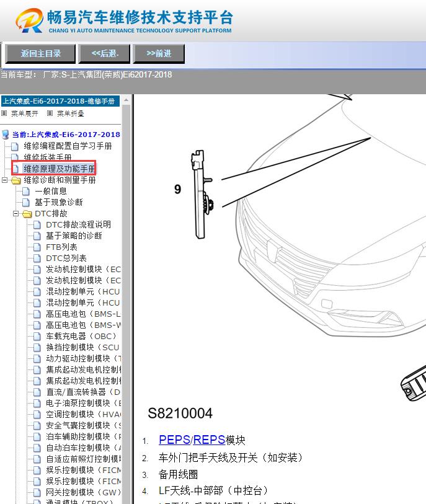Screen dimensions: 426x504
Task: Click the 菜单展开 expand-all icon
Action: tap(4, 113)
